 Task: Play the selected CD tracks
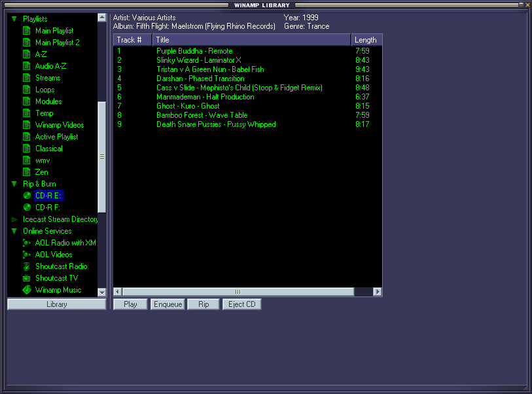click(x=130, y=304)
